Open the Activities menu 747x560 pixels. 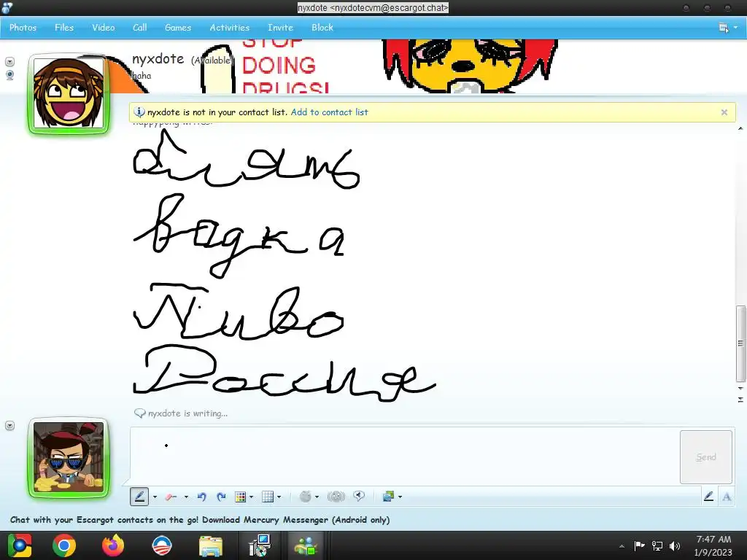[x=230, y=28]
